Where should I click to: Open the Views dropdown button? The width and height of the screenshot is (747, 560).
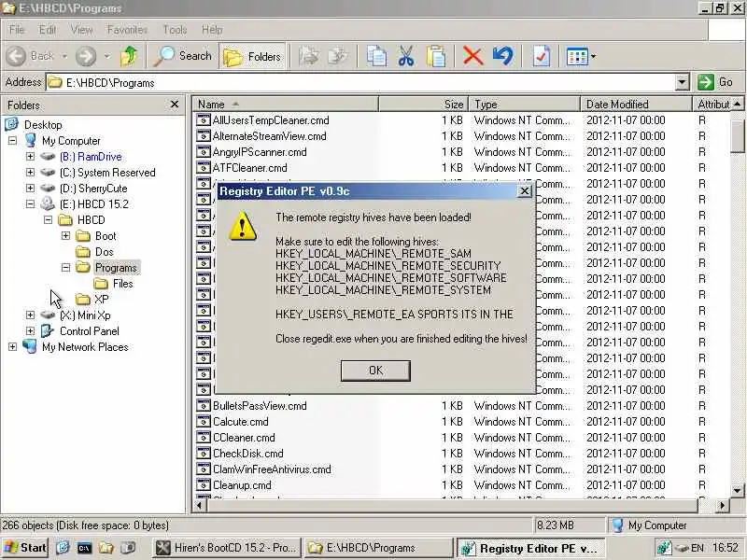581,56
